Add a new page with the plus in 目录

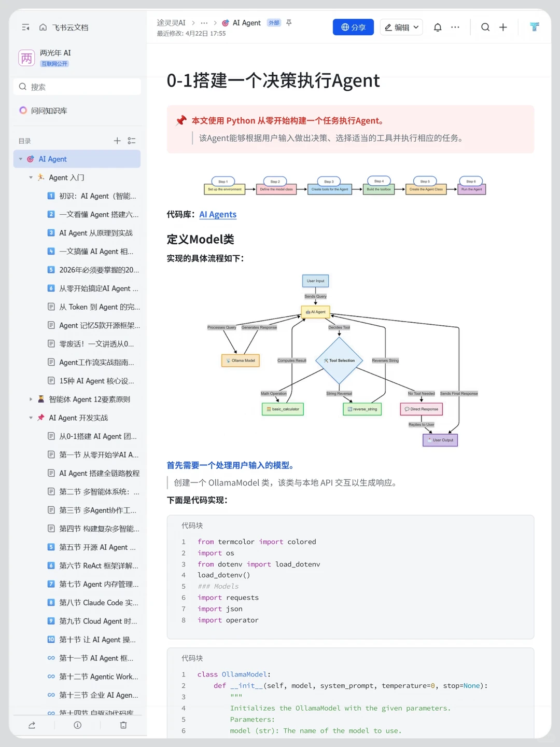[x=117, y=141]
